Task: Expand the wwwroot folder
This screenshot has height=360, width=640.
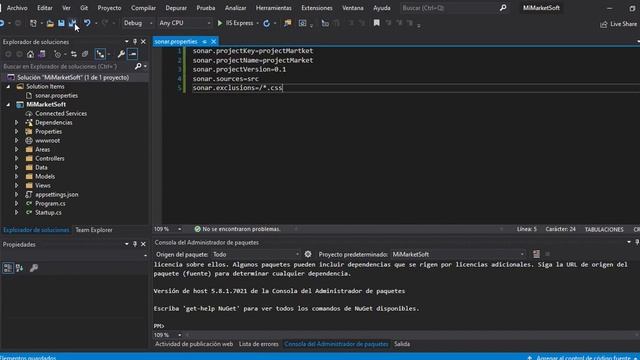Action: tap(17, 140)
